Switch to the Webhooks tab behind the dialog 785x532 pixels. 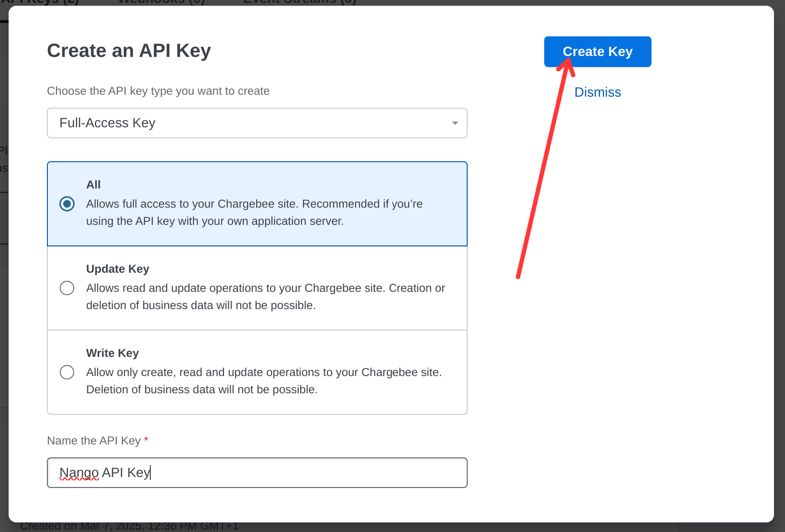click(x=161, y=2)
